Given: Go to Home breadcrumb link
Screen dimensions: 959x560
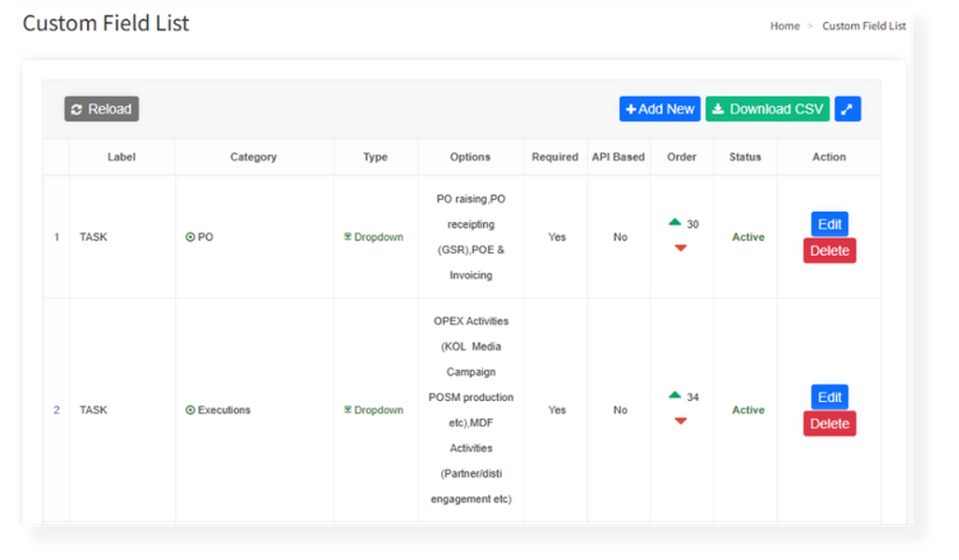Looking at the screenshot, I should tap(784, 26).
